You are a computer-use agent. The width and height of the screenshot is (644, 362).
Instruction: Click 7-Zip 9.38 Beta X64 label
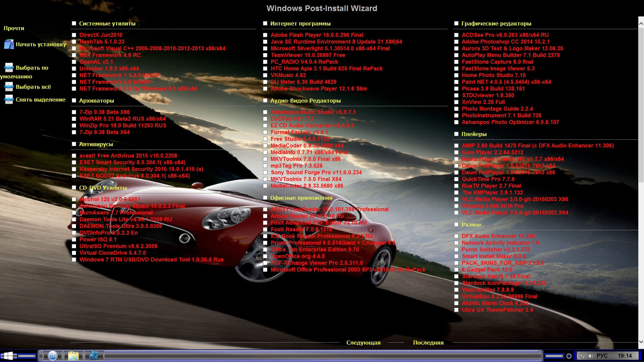pos(105,132)
